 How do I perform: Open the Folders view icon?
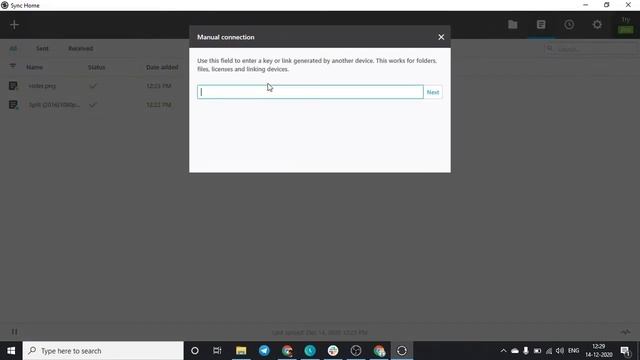pos(513,24)
